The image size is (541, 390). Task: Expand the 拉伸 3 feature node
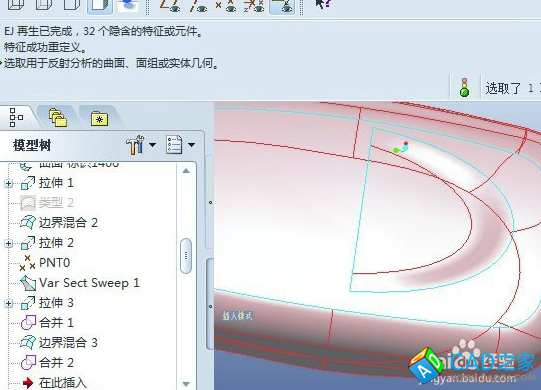tap(9, 303)
